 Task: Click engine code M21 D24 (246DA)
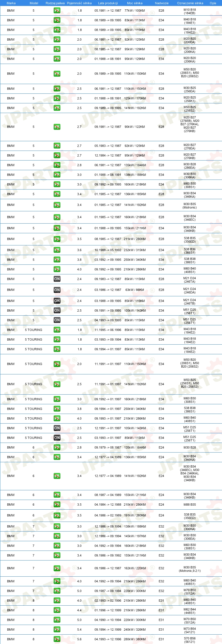click(x=190, y=291)
